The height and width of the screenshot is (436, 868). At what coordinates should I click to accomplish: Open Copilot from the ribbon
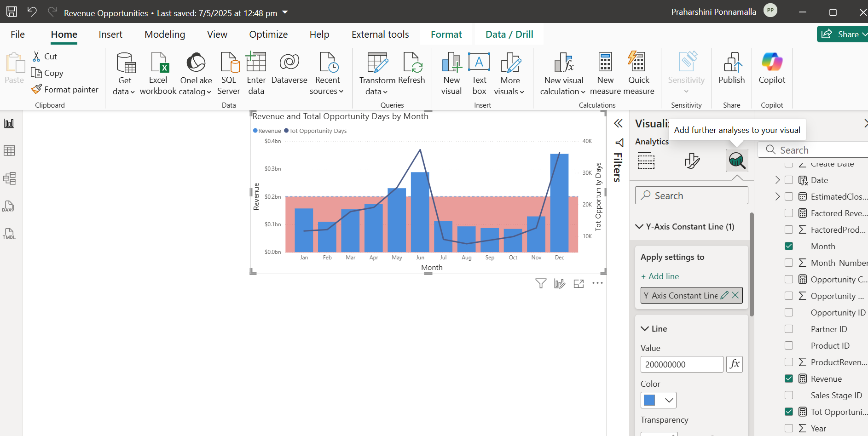point(772,68)
